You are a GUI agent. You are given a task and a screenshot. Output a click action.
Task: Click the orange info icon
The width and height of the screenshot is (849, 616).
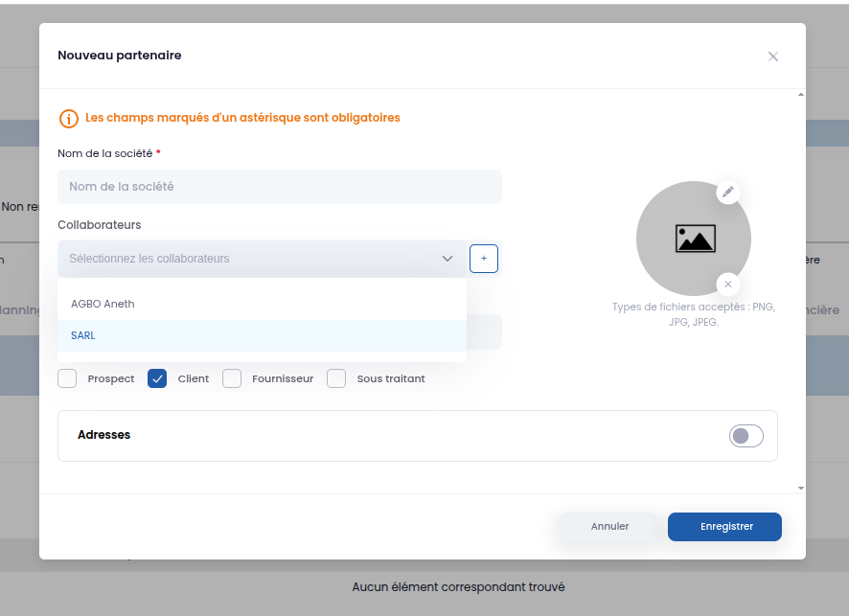pyautogui.click(x=69, y=119)
